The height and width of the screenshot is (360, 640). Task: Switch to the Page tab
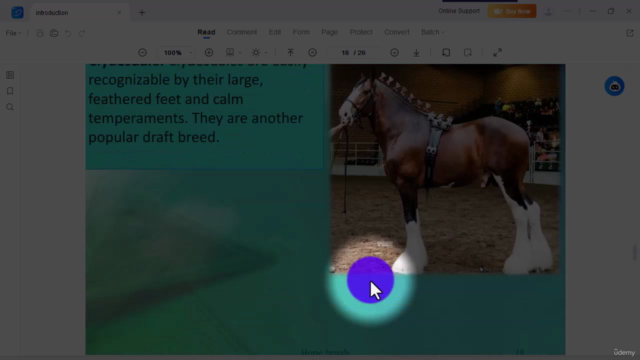(x=329, y=32)
